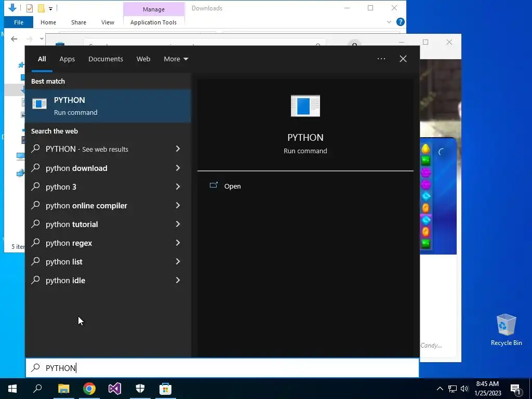This screenshot has width=532, height=399.
Task: Open Microsoft Store from taskbar
Action: pyautogui.click(x=166, y=389)
